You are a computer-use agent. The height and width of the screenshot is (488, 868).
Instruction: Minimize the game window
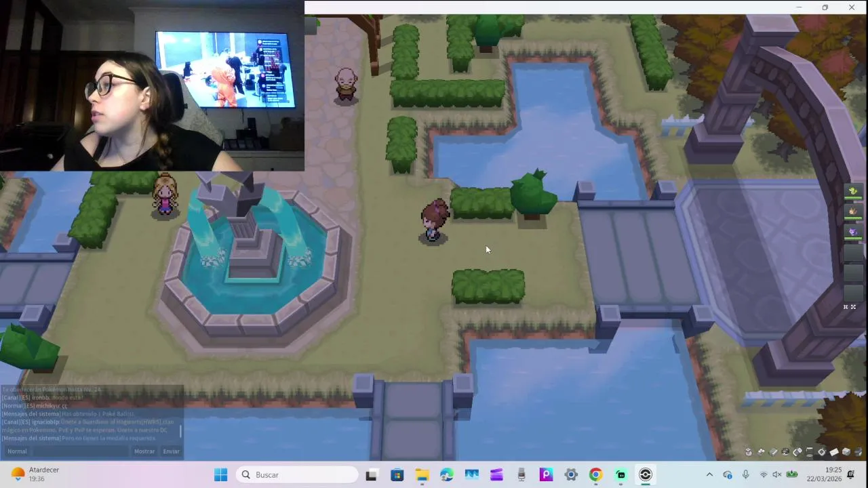[799, 7]
